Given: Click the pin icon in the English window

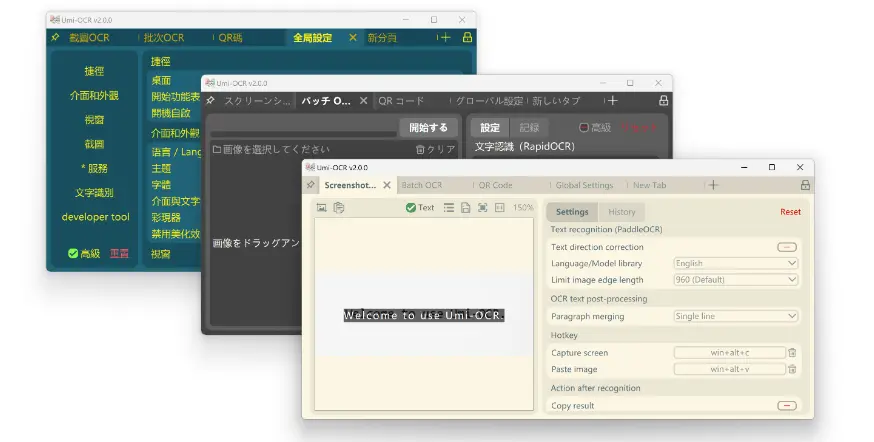Looking at the screenshot, I should tap(310, 185).
